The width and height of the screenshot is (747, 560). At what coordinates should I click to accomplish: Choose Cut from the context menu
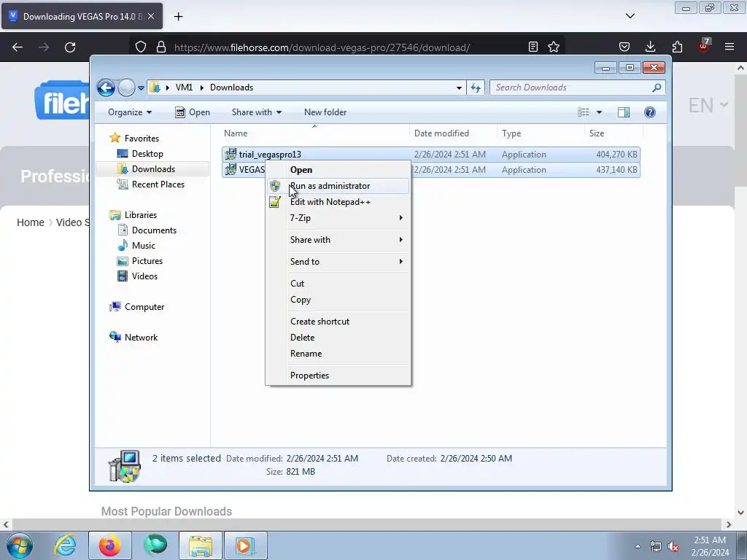point(338,284)
